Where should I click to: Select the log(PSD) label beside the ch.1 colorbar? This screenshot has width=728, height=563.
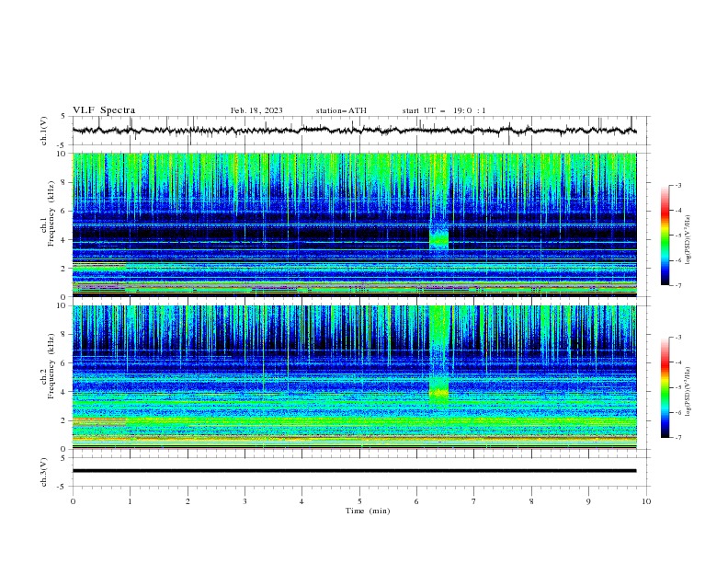[x=688, y=240]
